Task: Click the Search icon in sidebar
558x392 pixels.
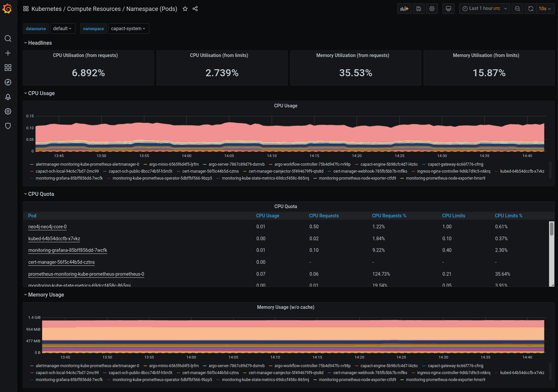Action: [x=8, y=38]
